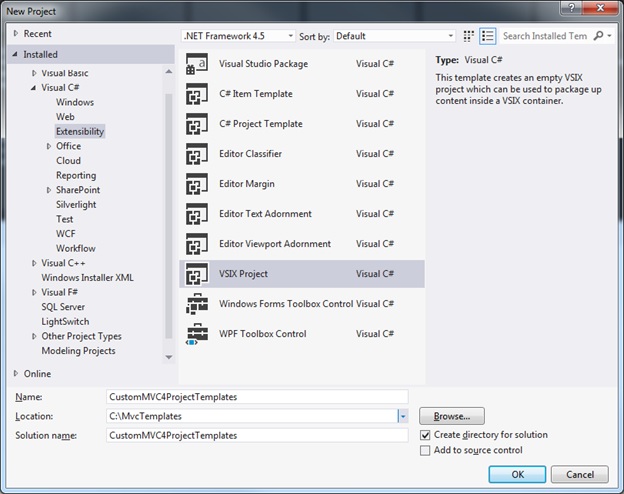Screen dimensions: 624x494
Task: Click the Browse... button
Action: pyautogui.click(x=452, y=416)
